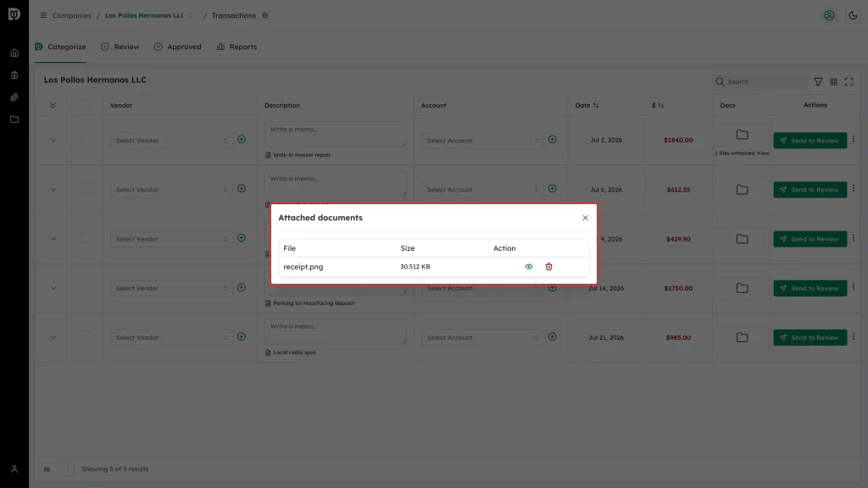Image resolution: width=868 pixels, height=488 pixels.
Task: Send the $429.90 transaction to review
Action: 810,239
